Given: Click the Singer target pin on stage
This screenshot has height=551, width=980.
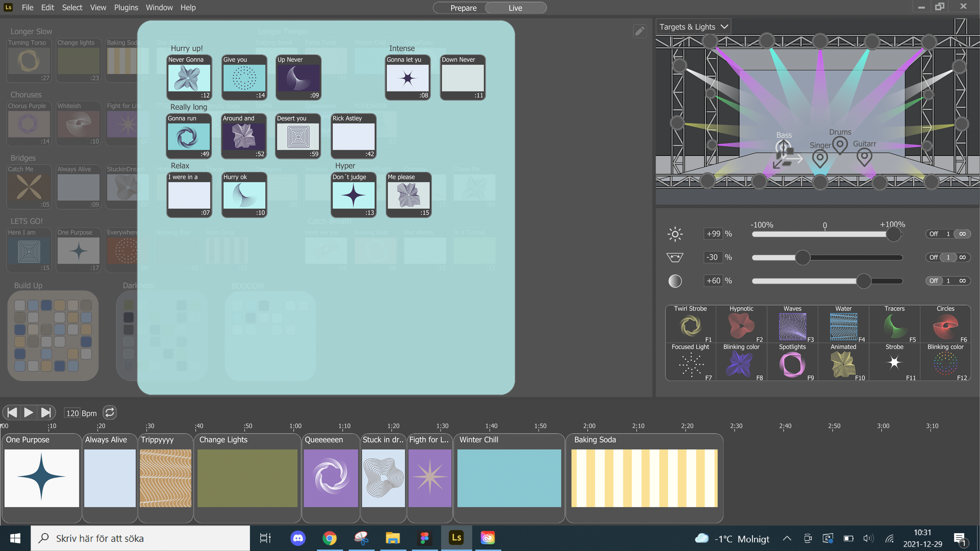Looking at the screenshot, I should [820, 159].
